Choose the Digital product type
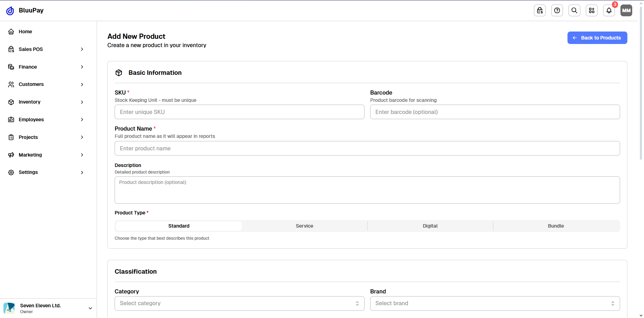The image size is (644, 318). tap(430, 226)
